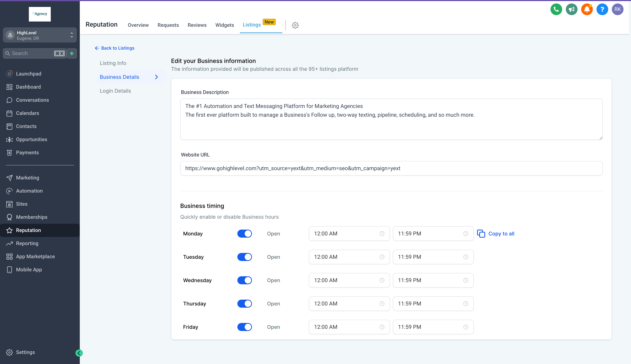Open Thursday closing time picker
631x364 pixels.
(x=433, y=303)
